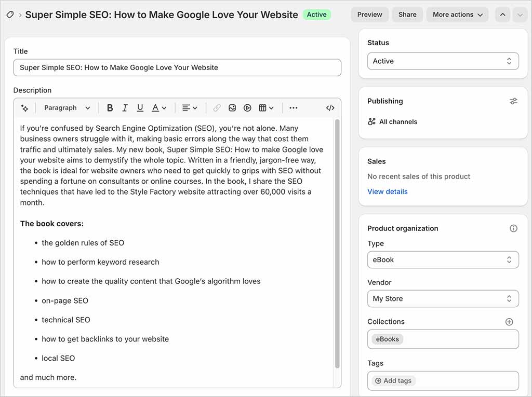
Task: Open the Type eBook dropdown
Action: pos(443,259)
